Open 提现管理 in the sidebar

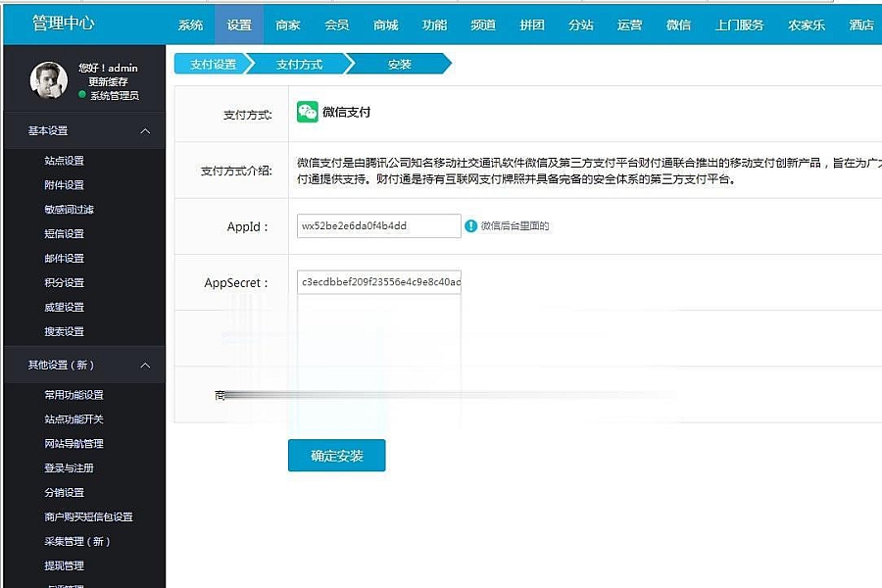click(x=64, y=565)
